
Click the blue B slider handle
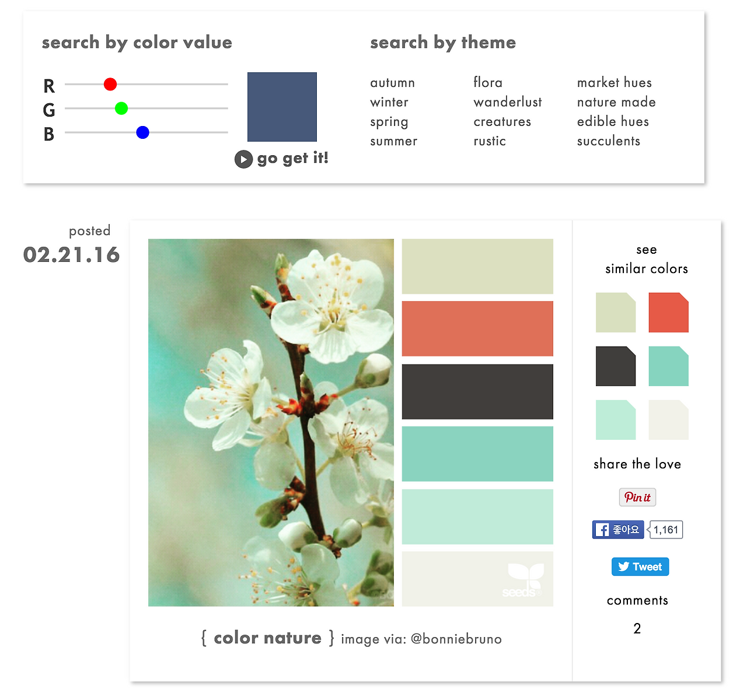[x=142, y=132]
